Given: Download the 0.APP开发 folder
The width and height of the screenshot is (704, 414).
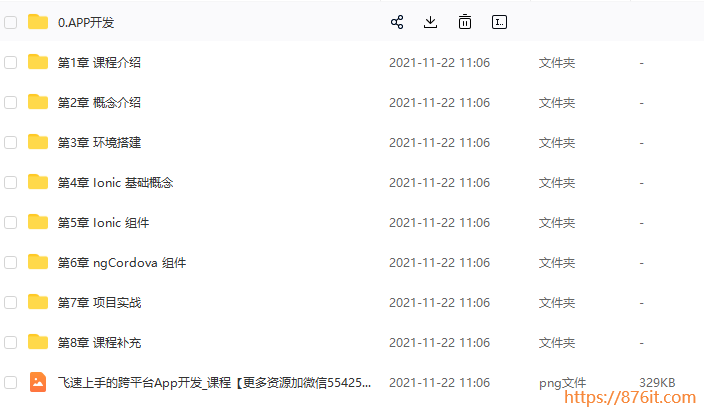Looking at the screenshot, I should (x=431, y=22).
